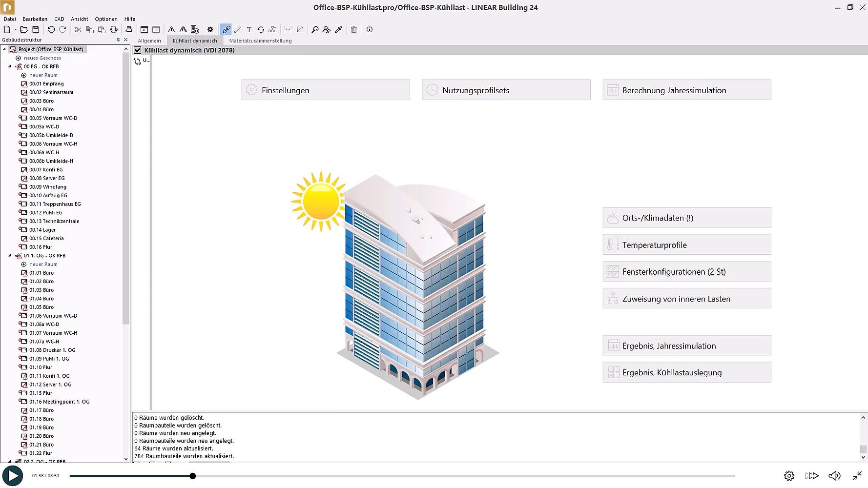Click dropdown arrow beside new document icon
Image resolution: width=868 pixels, height=488 pixels.
coord(15,30)
